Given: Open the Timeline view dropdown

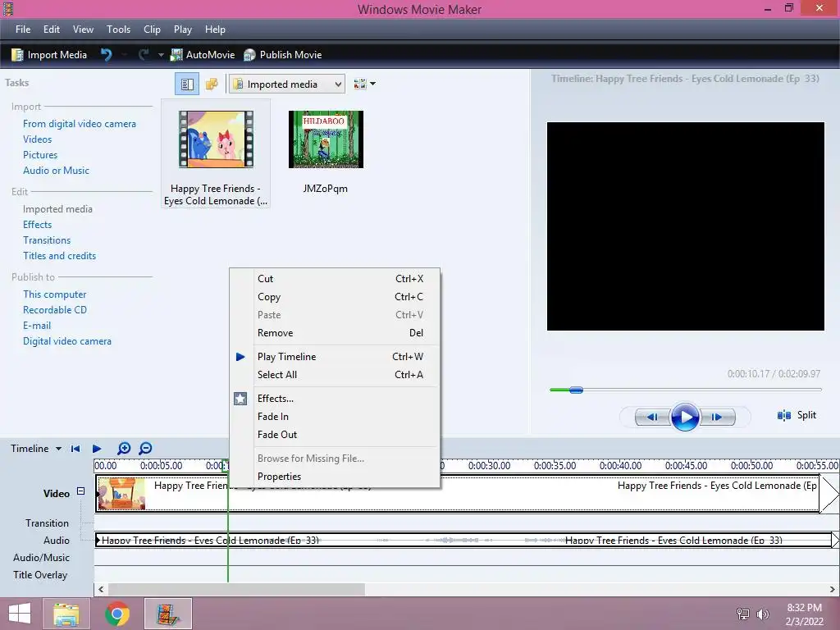Looking at the screenshot, I should (36, 449).
